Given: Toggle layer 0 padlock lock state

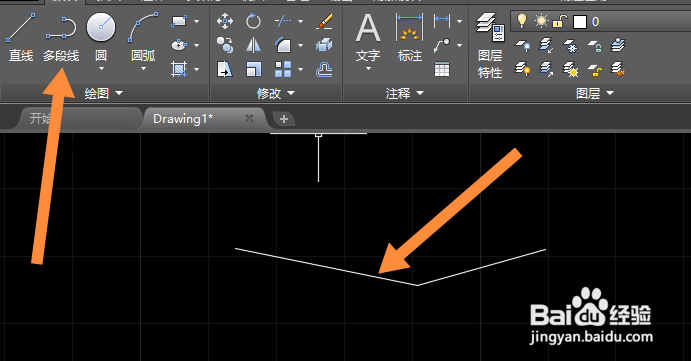Looking at the screenshot, I should click(560, 21).
